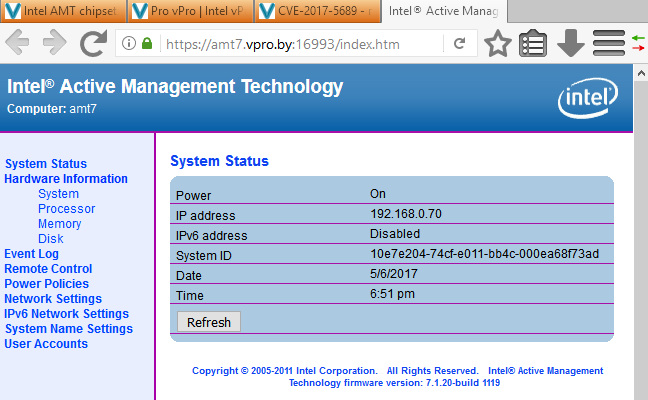Screen dimensions: 648x400
Task: Select the IP address value 192.168.0.70
Action: 406,214
